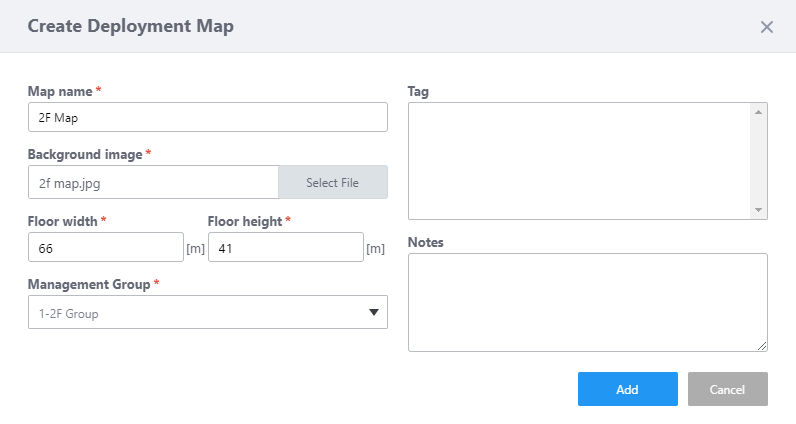Focus the Floor height field showing 41

coord(285,248)
